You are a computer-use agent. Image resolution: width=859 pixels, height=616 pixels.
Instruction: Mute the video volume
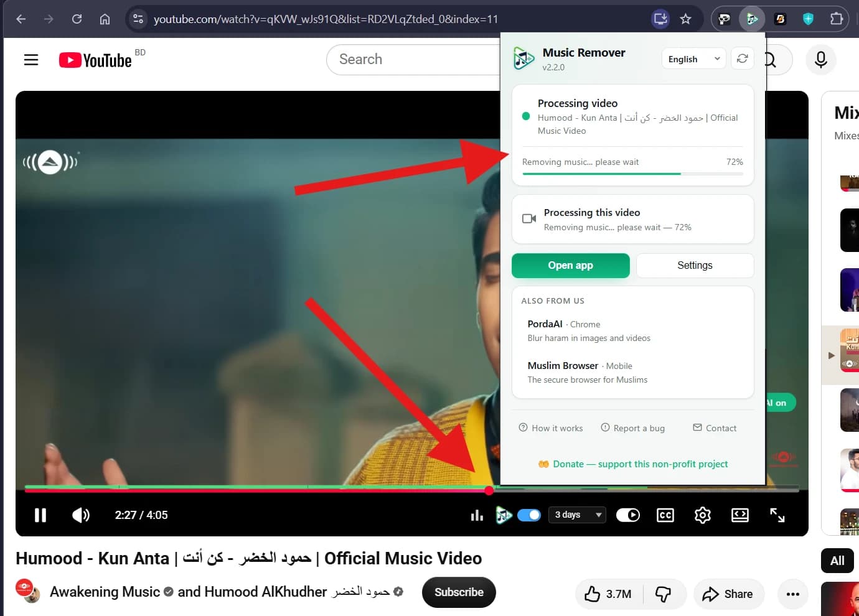81,515
